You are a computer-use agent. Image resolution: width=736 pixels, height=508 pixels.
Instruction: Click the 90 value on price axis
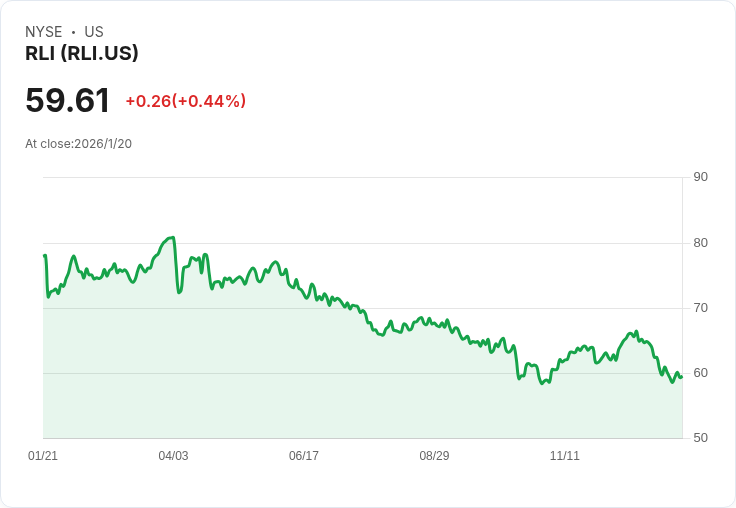click(700, 177)
